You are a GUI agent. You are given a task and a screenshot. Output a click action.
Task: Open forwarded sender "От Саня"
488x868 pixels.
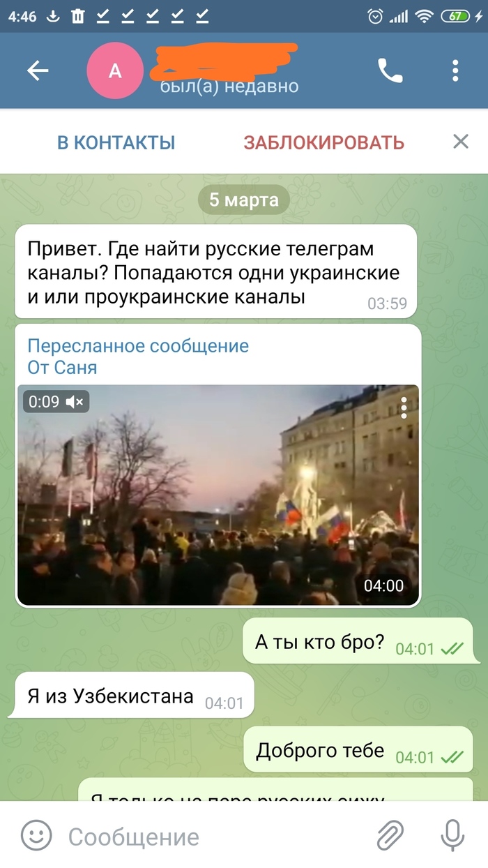pos(62,367)
